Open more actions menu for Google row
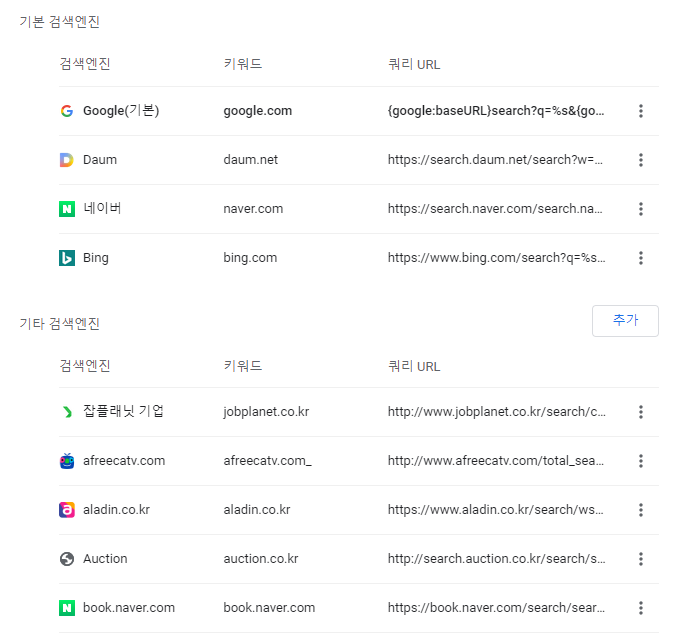The height and width of the screenshot is (634, 674). [640, 111]
